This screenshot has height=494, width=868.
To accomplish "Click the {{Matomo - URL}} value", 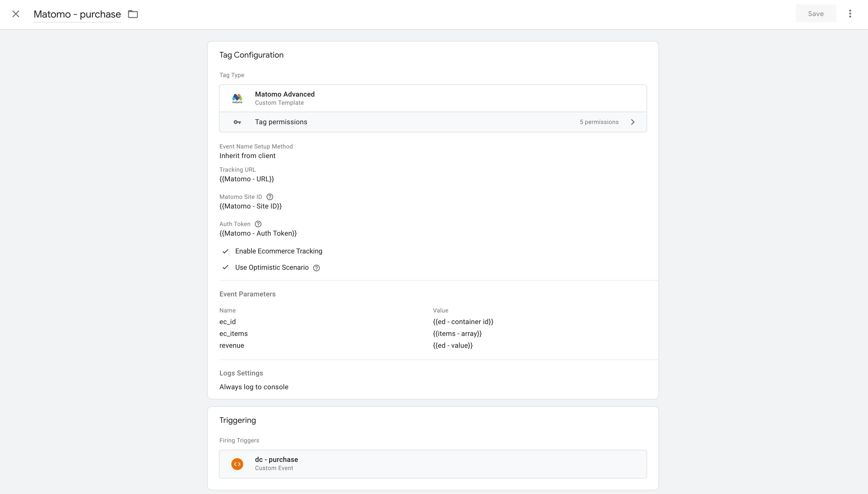I will click(246, 179).
